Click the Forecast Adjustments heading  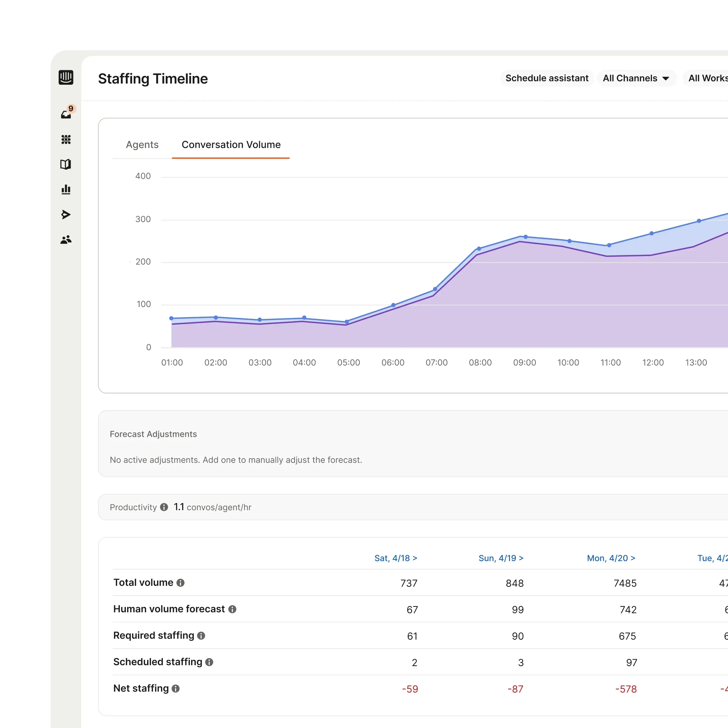[153, 434]
